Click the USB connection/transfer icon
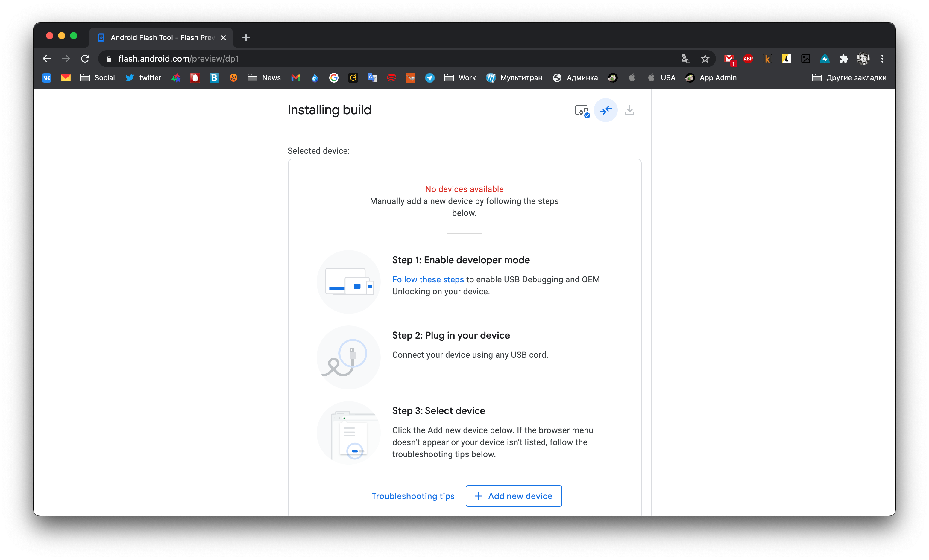This screenshot has width=929, height=560. [x=605, y=110]
